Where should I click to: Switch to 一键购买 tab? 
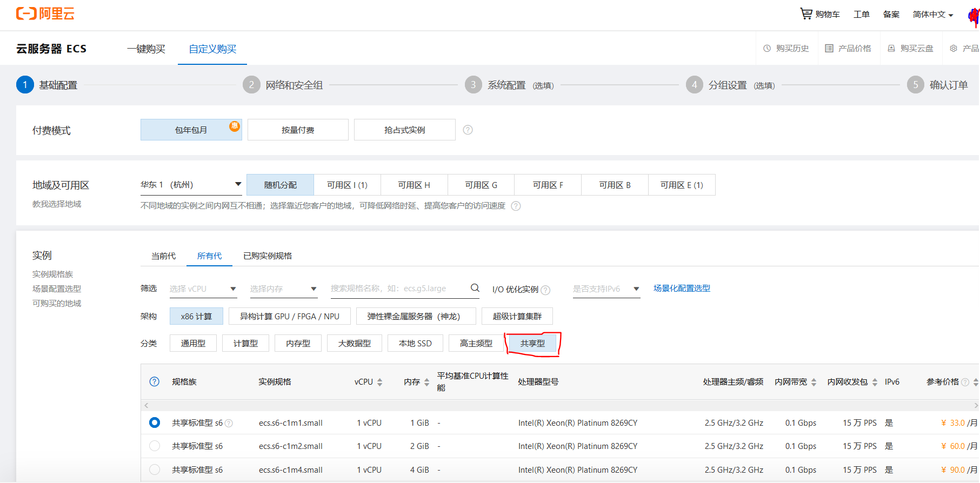(x=146, y=49)
